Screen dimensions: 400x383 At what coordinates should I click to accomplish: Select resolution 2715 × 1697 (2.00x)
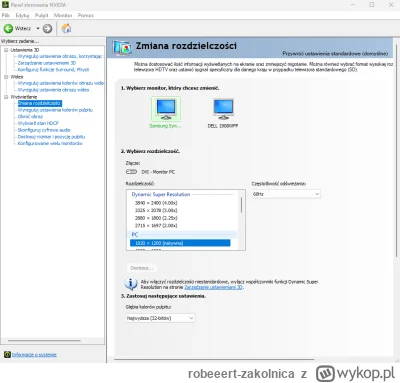[x=156, y=226]
